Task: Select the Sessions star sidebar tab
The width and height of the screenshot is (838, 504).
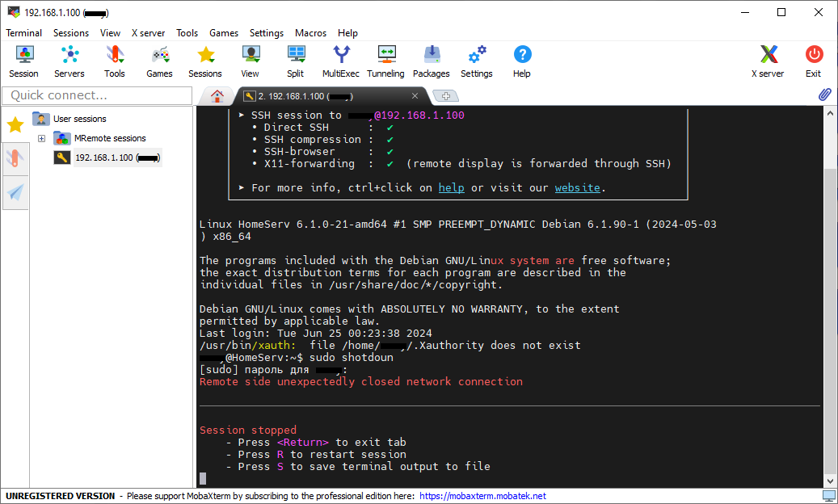Action: click(15, 124)
